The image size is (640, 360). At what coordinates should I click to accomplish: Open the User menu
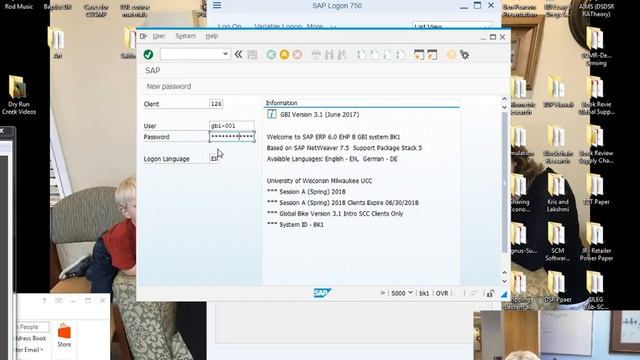(159, 36)
